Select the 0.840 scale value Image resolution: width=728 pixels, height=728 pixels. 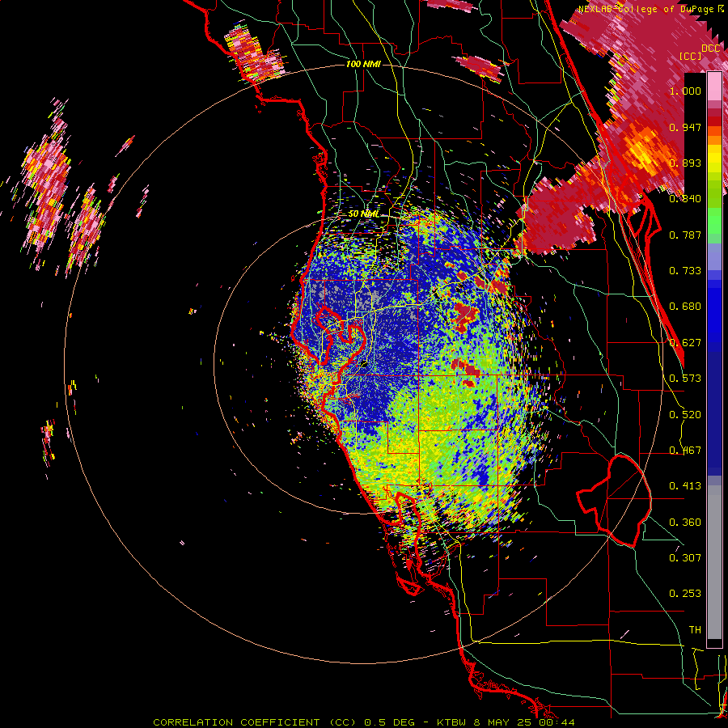pyautogui.click(x=685, y=199)
